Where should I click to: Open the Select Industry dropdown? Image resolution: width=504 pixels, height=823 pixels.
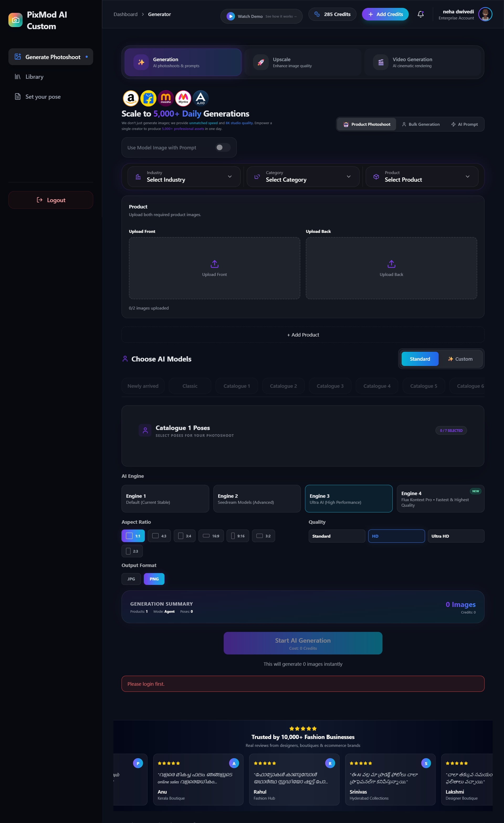pos(184,177)
